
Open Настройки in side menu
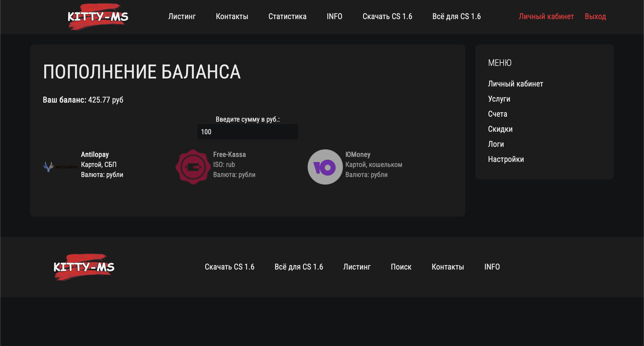[x=506, y=159]
